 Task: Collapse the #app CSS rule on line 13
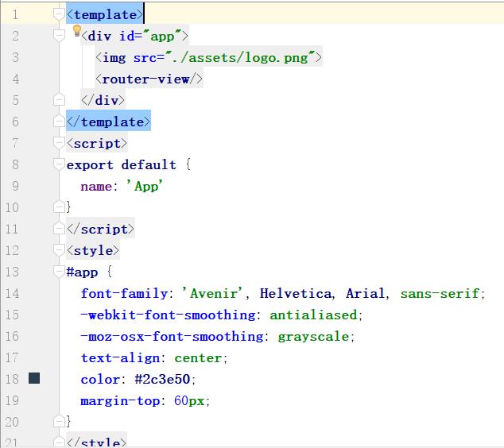coord(59,272)
